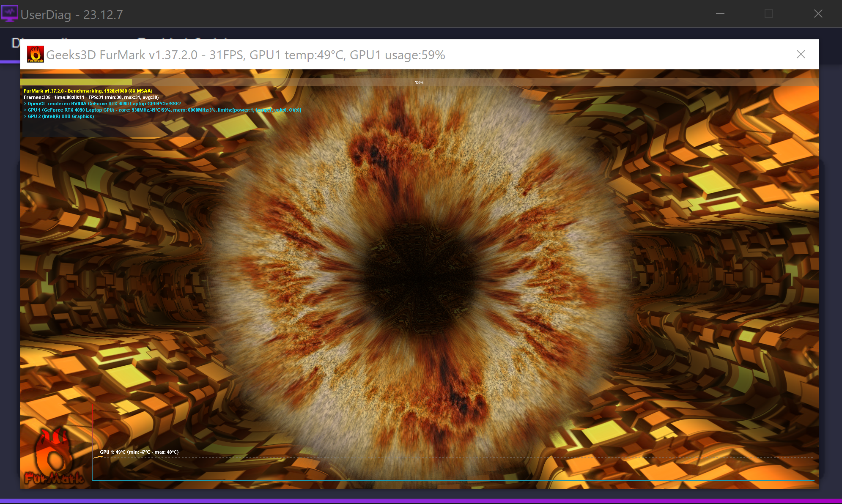Click the GPU 1 temperature graph label
The image size is (842, 504).
click(139, 452)
